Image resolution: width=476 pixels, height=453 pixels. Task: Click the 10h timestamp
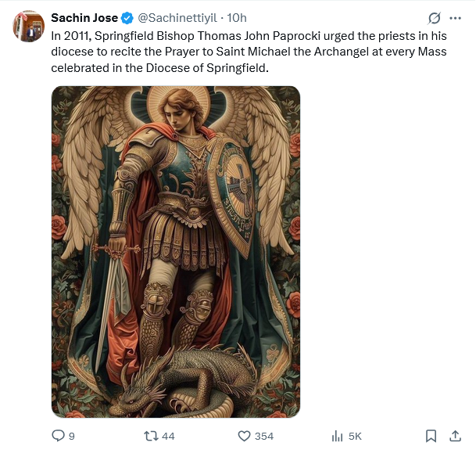pos(237,18)
